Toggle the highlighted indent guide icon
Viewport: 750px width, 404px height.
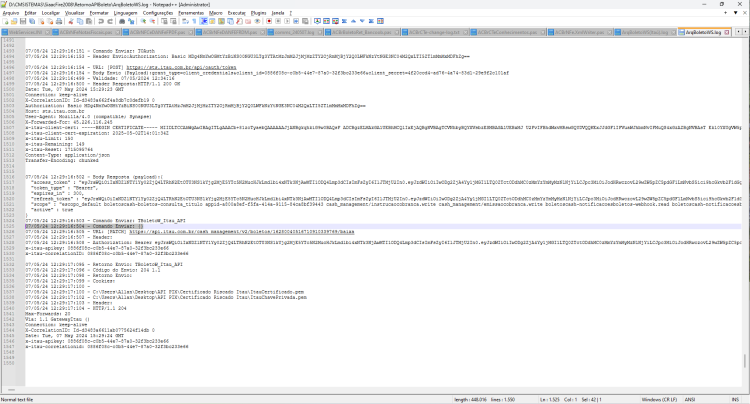point(204,21)
